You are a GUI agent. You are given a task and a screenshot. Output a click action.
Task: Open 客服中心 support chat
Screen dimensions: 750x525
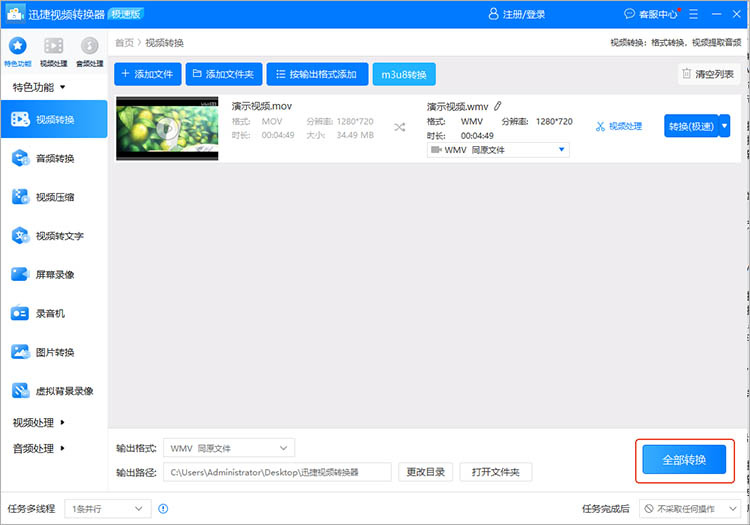point(651,14)
